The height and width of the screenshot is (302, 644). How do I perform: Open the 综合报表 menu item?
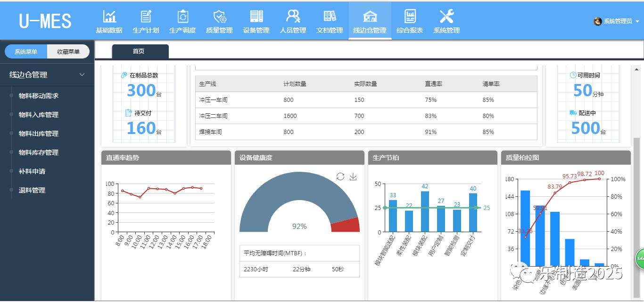pos(410,21)
